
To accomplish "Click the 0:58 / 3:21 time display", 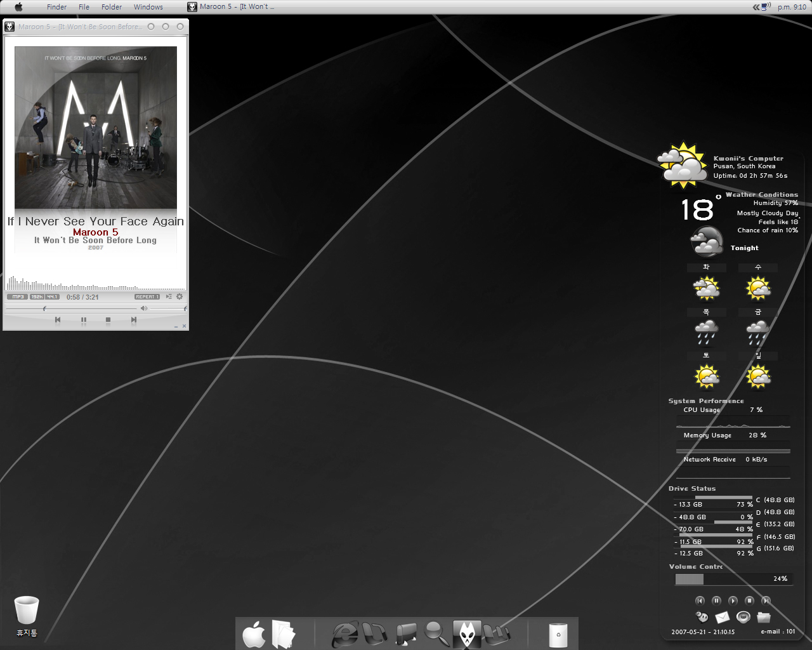I will (82, 297).
